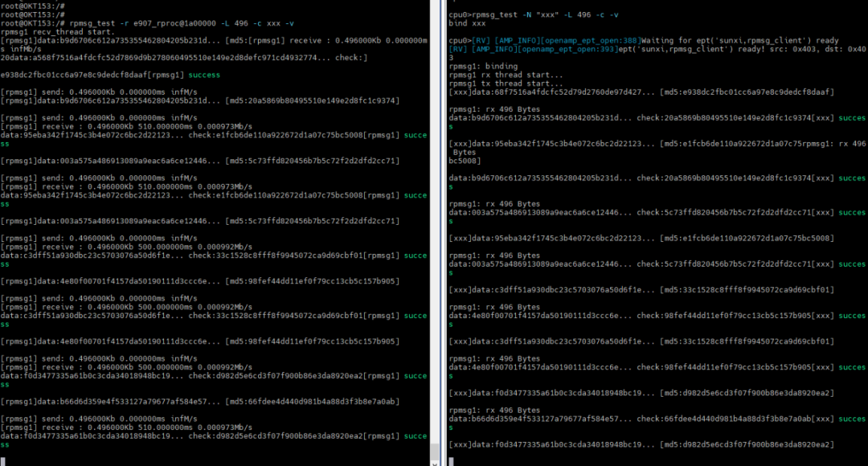Click the left terminal scrollbar down arrow
The width and height of the screenshot is (868, 466).
pyautogui.click(x=435, y=464)
